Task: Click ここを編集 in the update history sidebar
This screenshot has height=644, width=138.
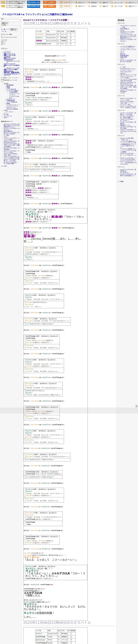Action: 120,182
